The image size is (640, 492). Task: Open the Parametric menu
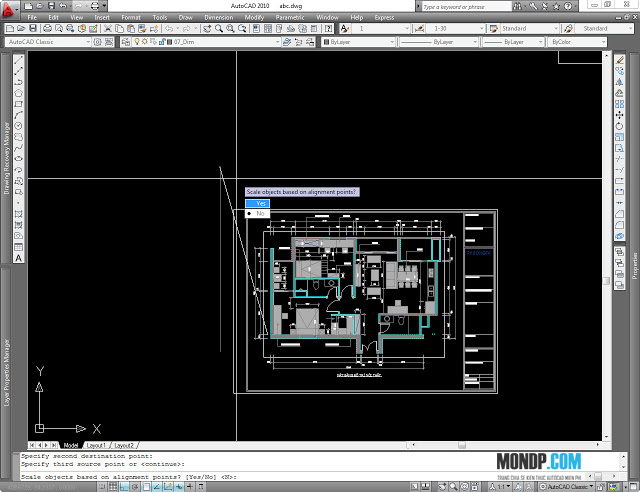(x=290, y=18)
